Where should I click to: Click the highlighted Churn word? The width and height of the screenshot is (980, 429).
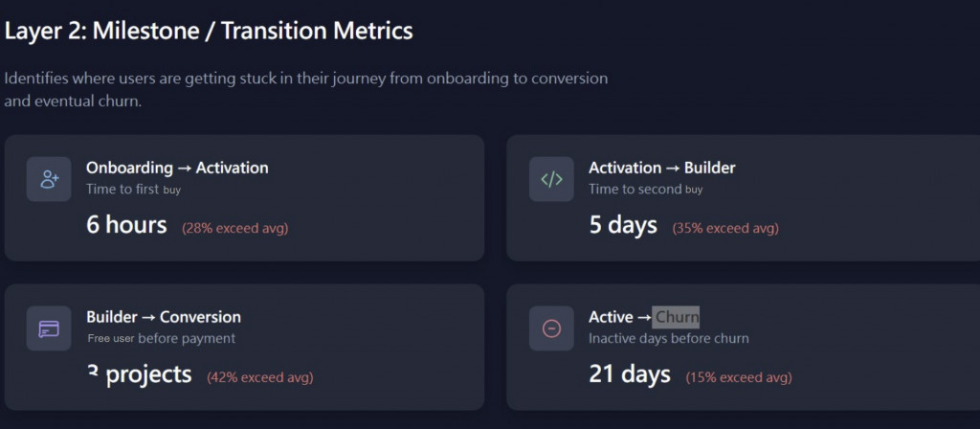[x=677, y=317]
